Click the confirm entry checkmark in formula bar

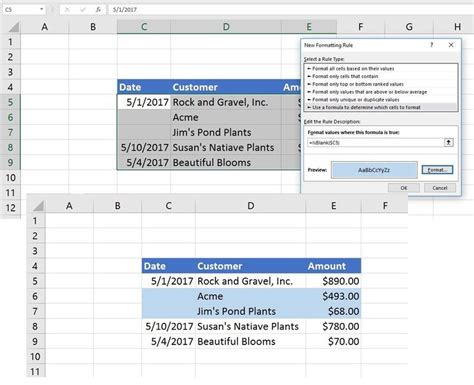[x=83, y=10]
